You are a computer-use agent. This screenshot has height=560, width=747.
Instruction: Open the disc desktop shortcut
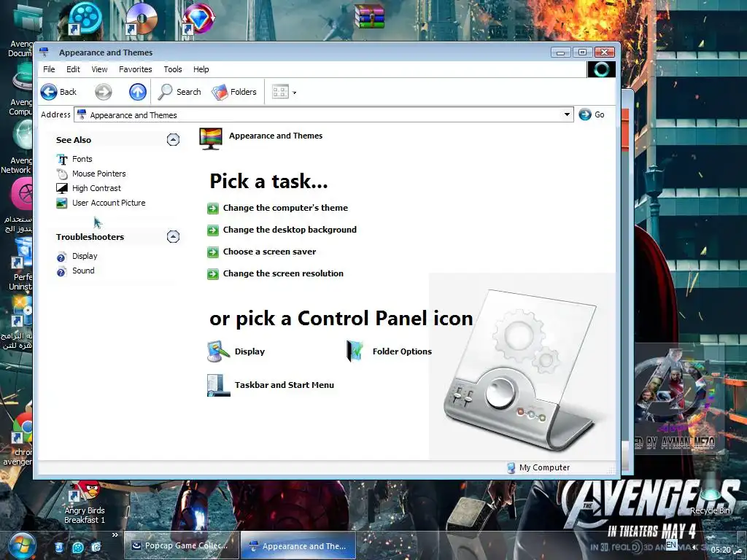pyautogui.click(x=141, y=18)
